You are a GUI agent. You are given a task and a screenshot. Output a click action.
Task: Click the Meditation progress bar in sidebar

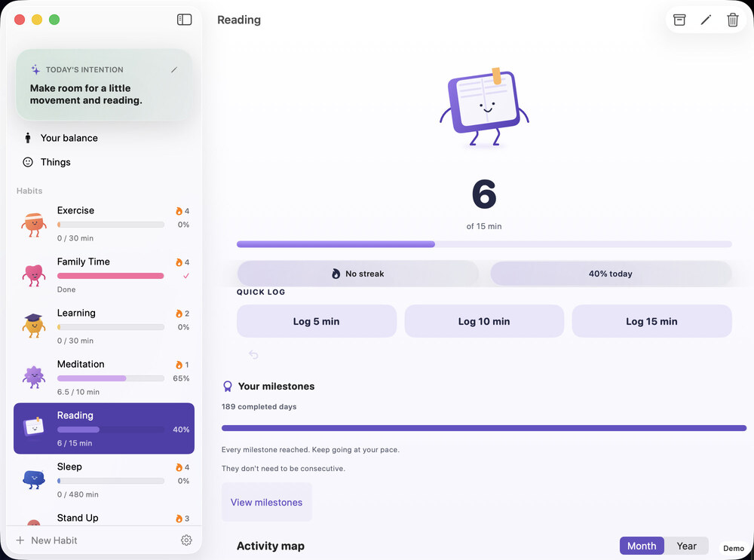(111, 378)
